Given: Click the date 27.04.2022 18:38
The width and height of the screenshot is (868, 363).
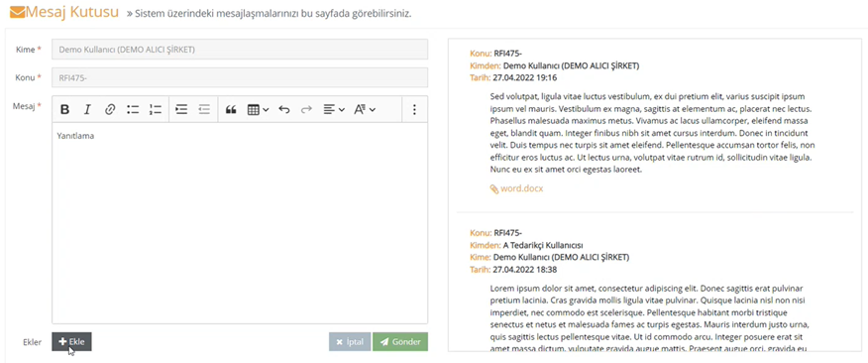Looking at the screenshot, I should (525, 270).
